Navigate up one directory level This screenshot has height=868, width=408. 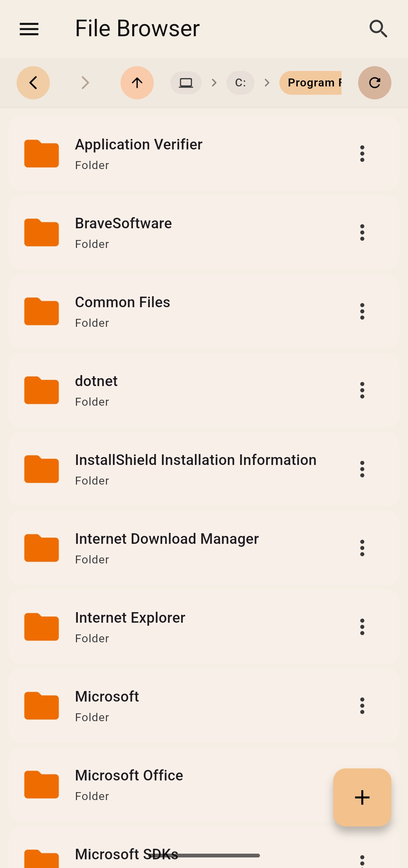(x=137, y=83)
